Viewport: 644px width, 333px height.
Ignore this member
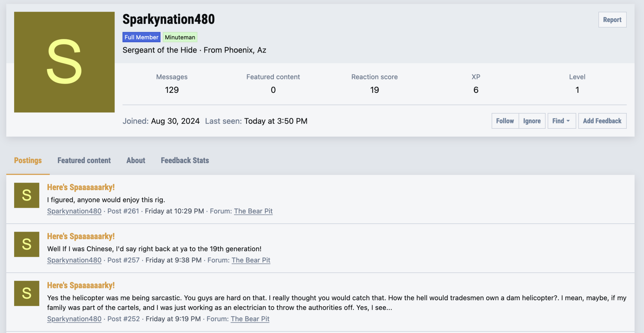click(x=532, y=121)
